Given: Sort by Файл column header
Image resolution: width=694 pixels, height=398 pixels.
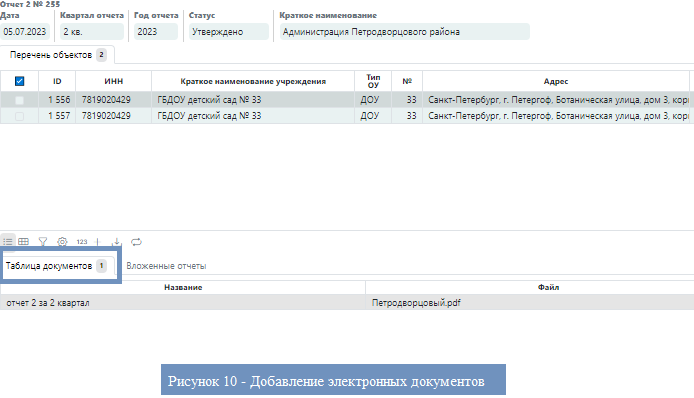Looking at the screenshot, I should [x=548, y=287].
